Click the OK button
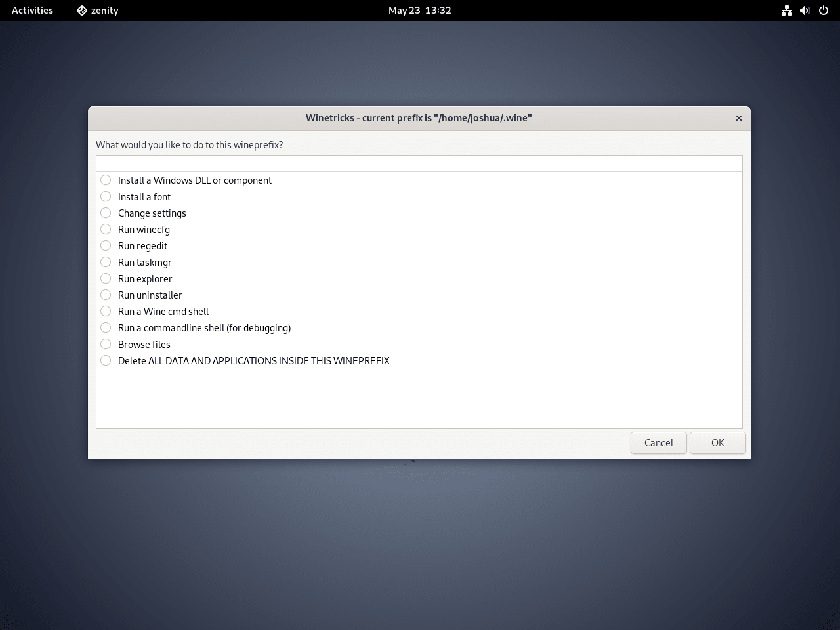The image size is (840, 630). [x=717, y=443]
